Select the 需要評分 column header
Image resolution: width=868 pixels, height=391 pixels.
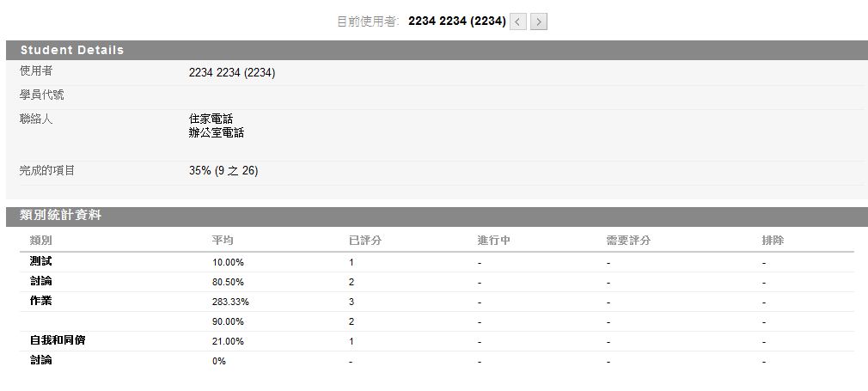point(628,241)
